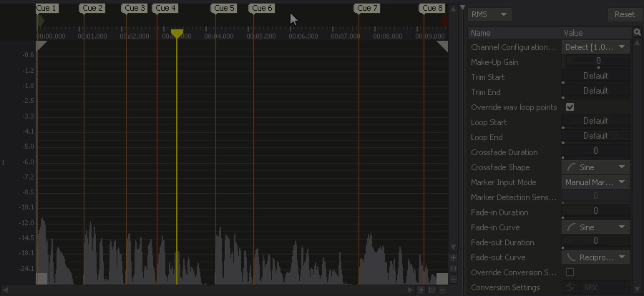Viewport: 644px width, 296px height.
Task: Enable Override Conversion Settings checkbox
Action: [570, 272]
